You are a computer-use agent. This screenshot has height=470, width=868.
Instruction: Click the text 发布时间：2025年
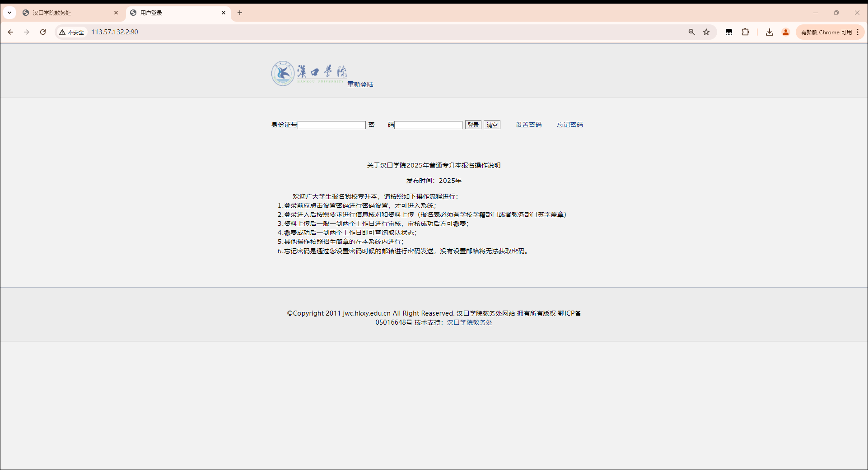(x=434, y=181)
